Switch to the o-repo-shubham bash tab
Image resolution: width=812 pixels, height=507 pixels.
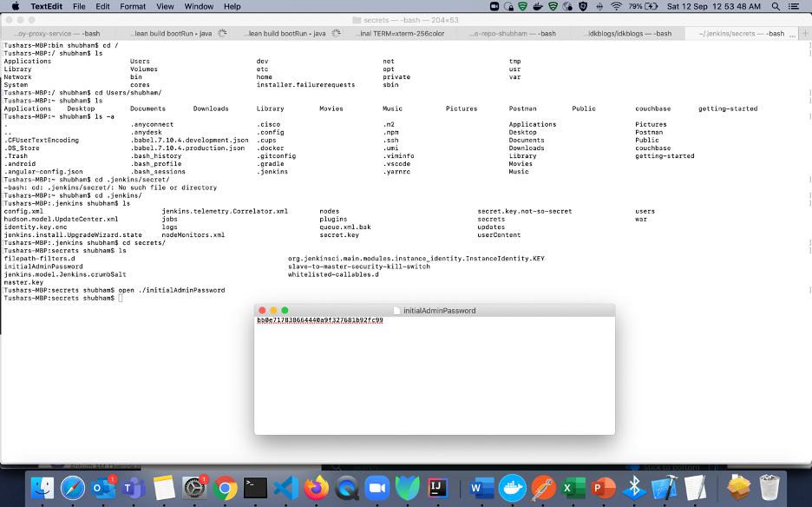[x=514, y=33]
